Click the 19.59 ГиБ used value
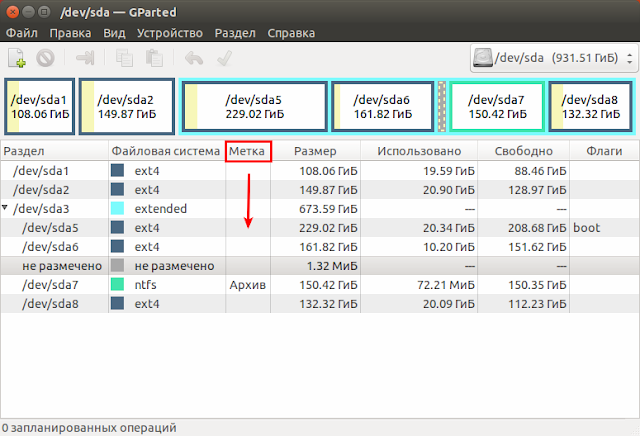This screenshot has width=640, height=436. 449,171
